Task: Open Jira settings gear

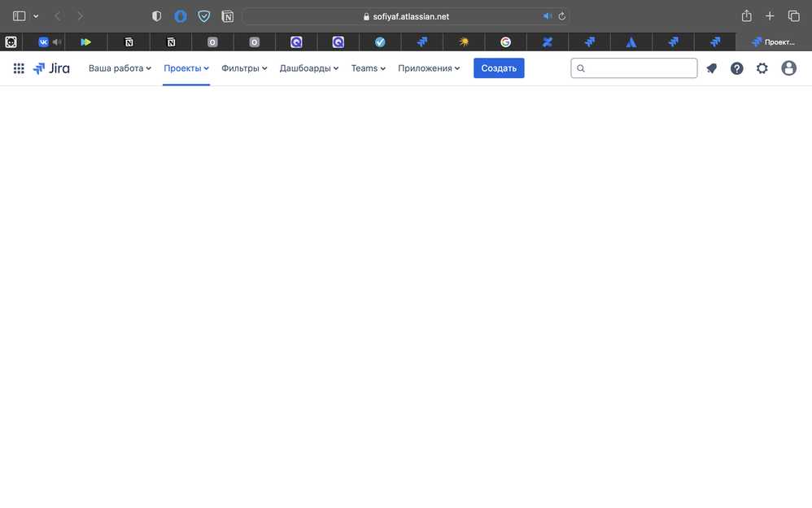Action: [762, 68]
